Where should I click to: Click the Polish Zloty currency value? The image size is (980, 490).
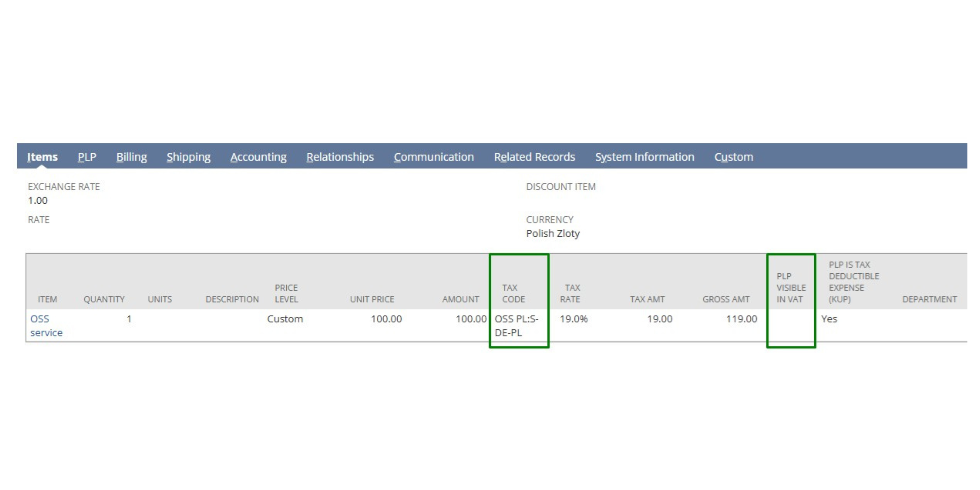(x=552, y=234)
